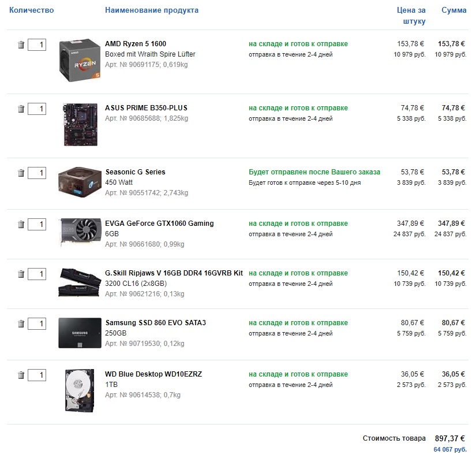This screenshot has width=476, height=458.
Task: Click quantity box for Seasonic G Series
Action: (37, 173)
